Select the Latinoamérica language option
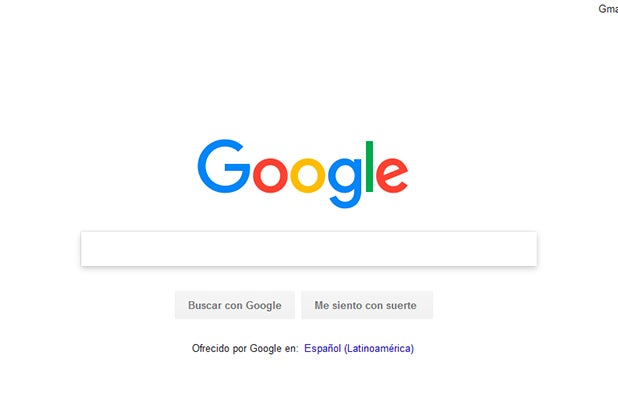This screenshot has width=618, height=412. (x=379, y=349)
